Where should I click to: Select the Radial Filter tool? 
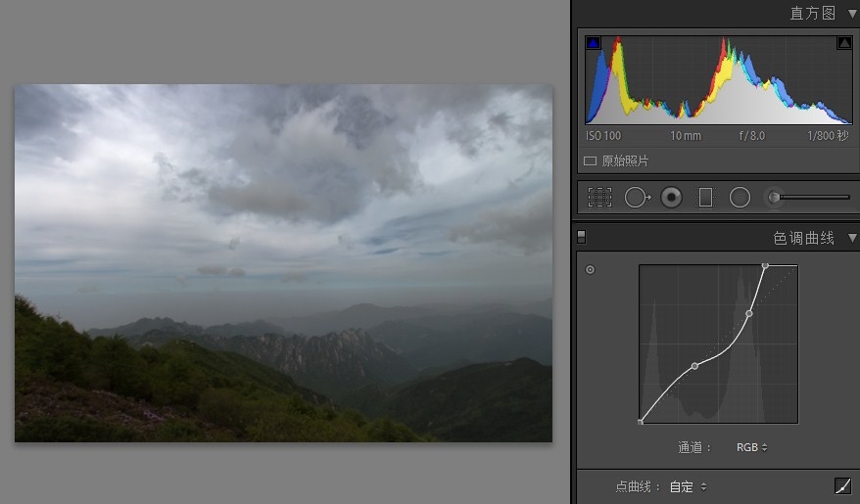click(x=740, y=198)
